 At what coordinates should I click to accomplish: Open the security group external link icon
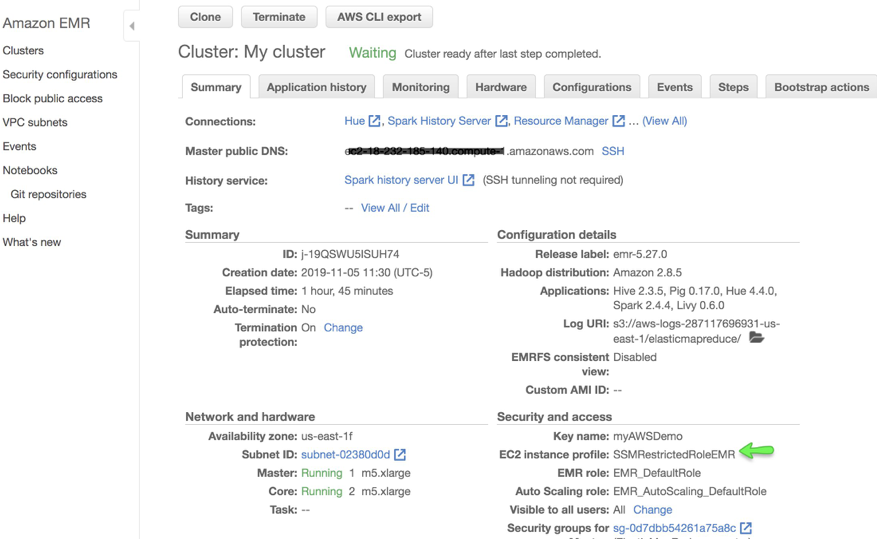tap(746, 528)
